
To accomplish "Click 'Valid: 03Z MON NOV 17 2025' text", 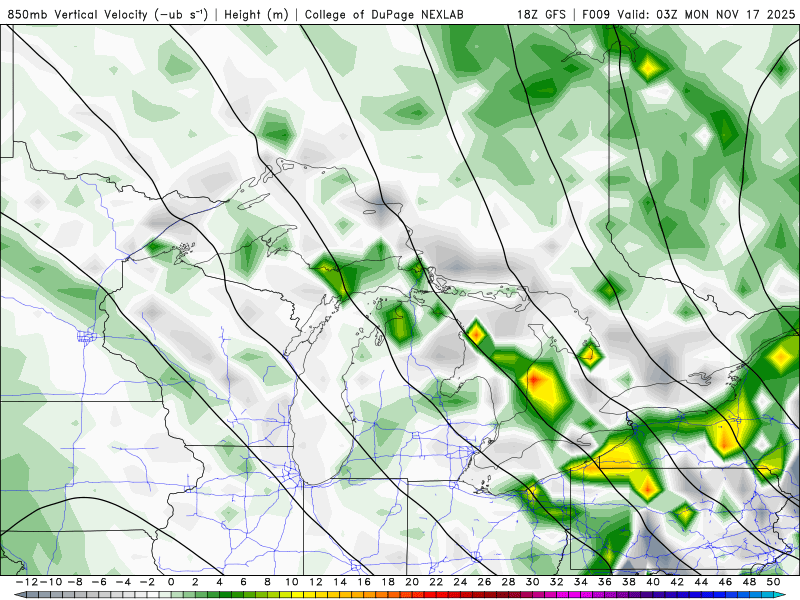I will coord(706,14).
